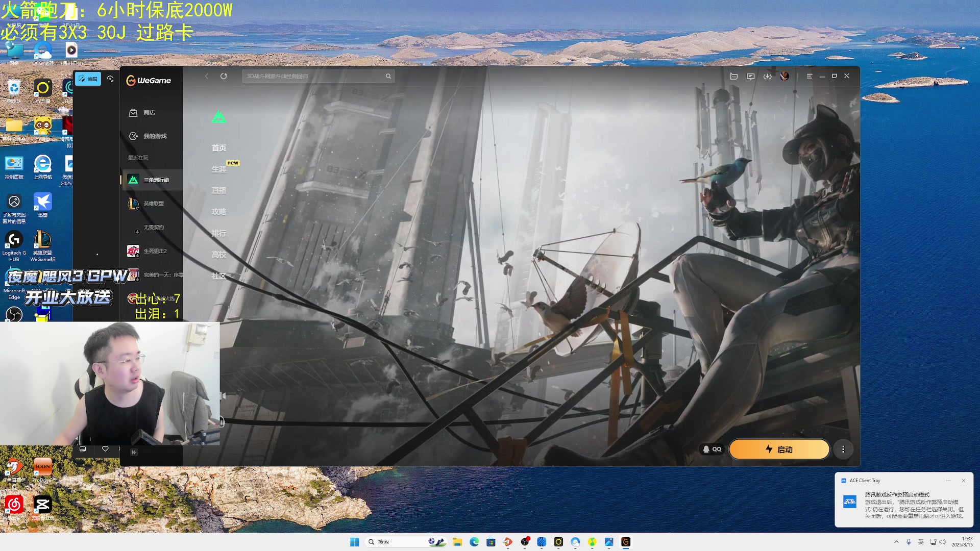Viewport: 980px width, 551px height.
Task: Open the 网络 desktop icon
Action: pyautogui.click(x=14, y=54)
